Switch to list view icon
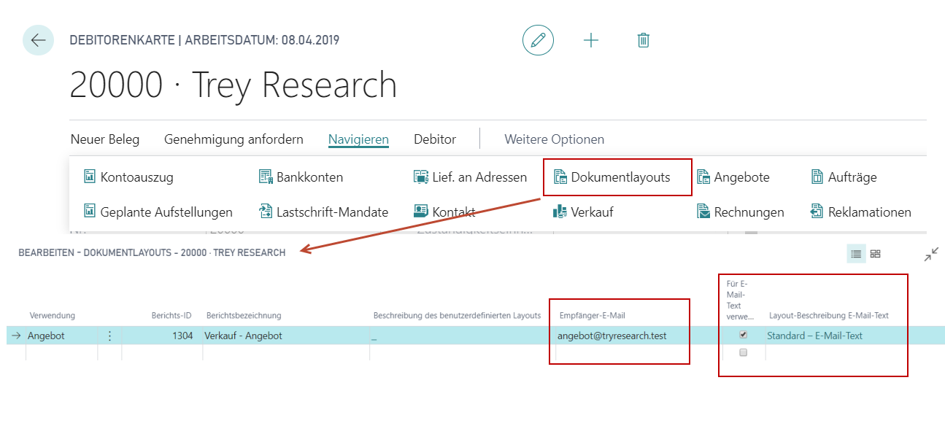Screen dimensions: 945x426 coord(856,254)
